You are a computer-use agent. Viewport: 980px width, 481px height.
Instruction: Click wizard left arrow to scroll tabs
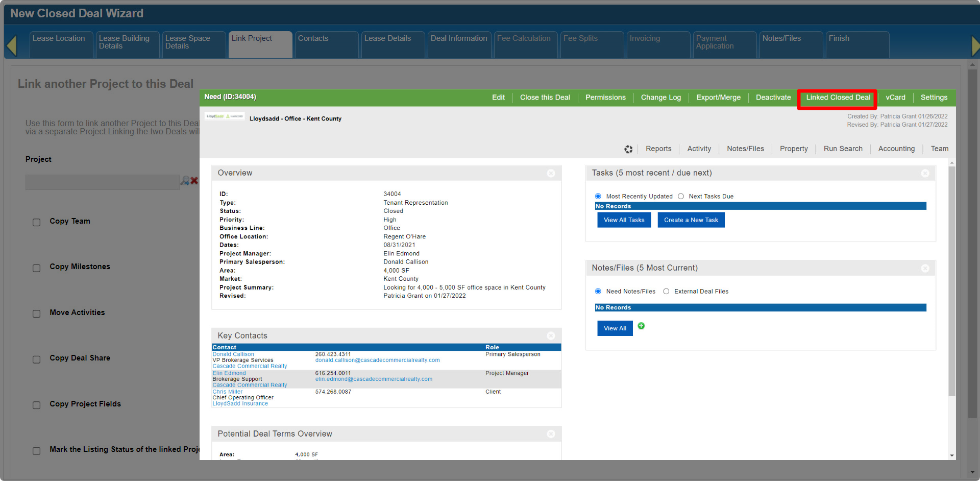tap(12, 46)
